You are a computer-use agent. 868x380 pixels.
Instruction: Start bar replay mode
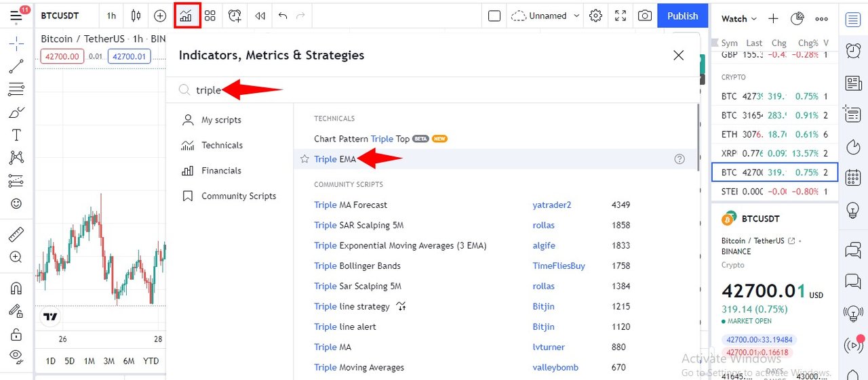click(x=260, y=16)
